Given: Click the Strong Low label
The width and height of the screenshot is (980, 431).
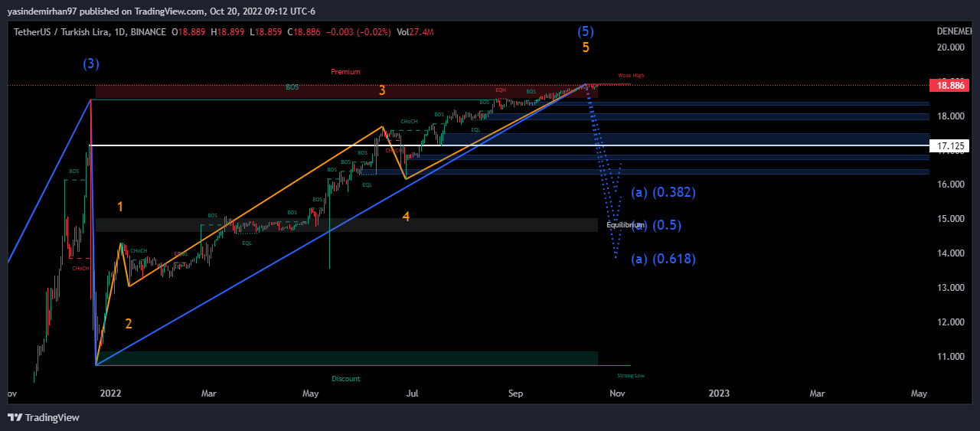Looking at the screenshot, I should [x=631, y=376].
